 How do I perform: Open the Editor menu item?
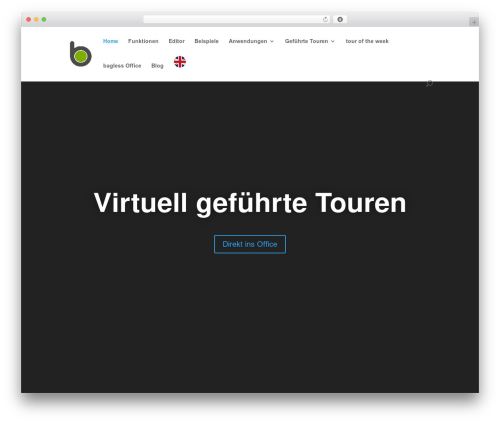tap(176, 41)
